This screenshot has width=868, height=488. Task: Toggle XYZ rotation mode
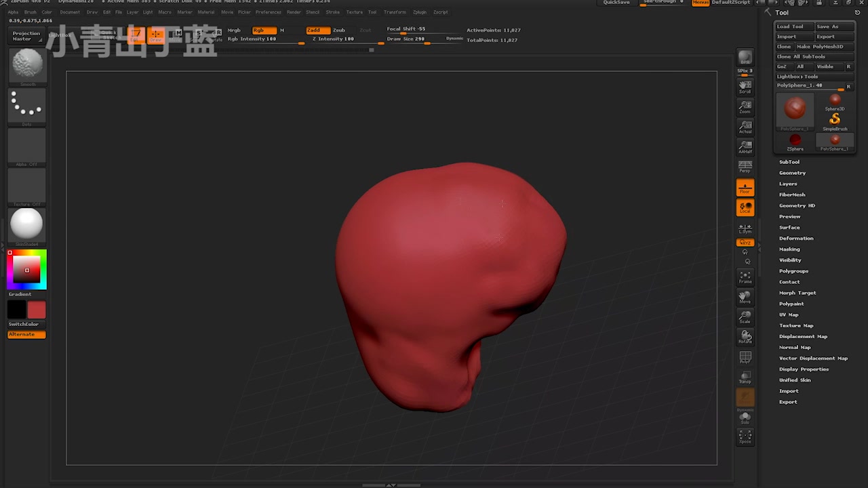click(x=745, y=243)
